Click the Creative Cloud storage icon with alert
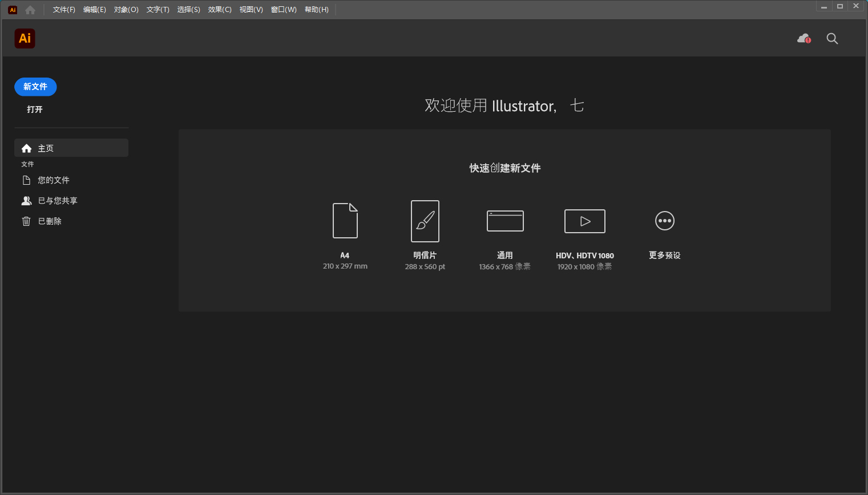Viewport: 868px width, 495px height. point(804,38)
